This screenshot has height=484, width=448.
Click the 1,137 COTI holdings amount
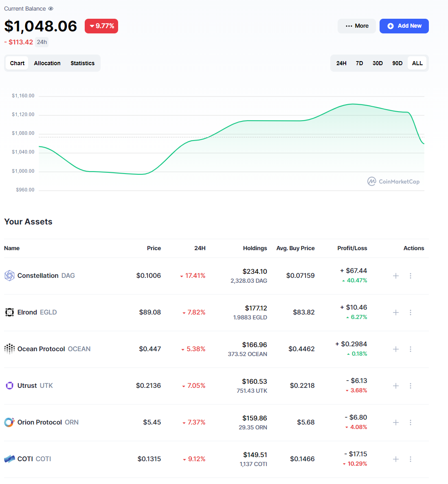[253, 464]
